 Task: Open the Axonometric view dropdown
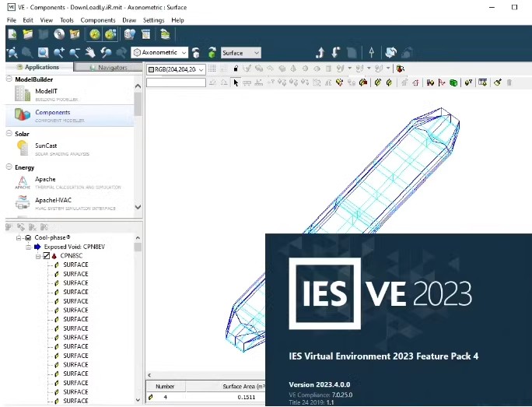[x=159, y=53]
